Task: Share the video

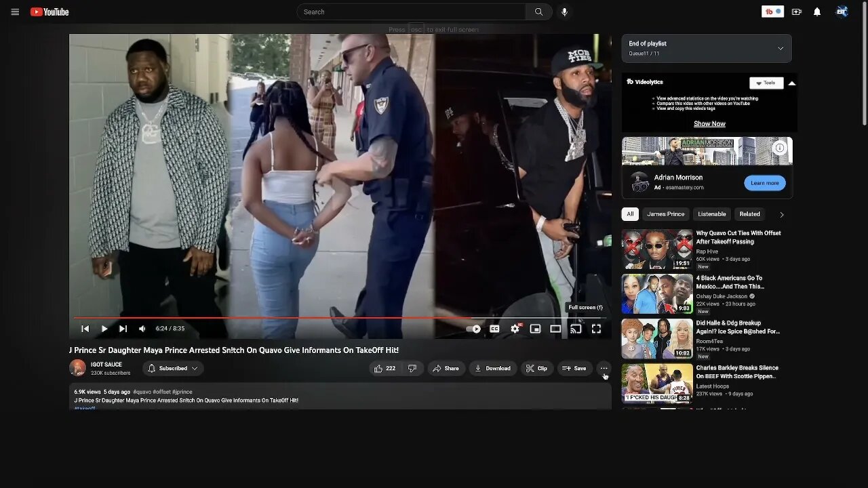Action: (x=446, y=369)
